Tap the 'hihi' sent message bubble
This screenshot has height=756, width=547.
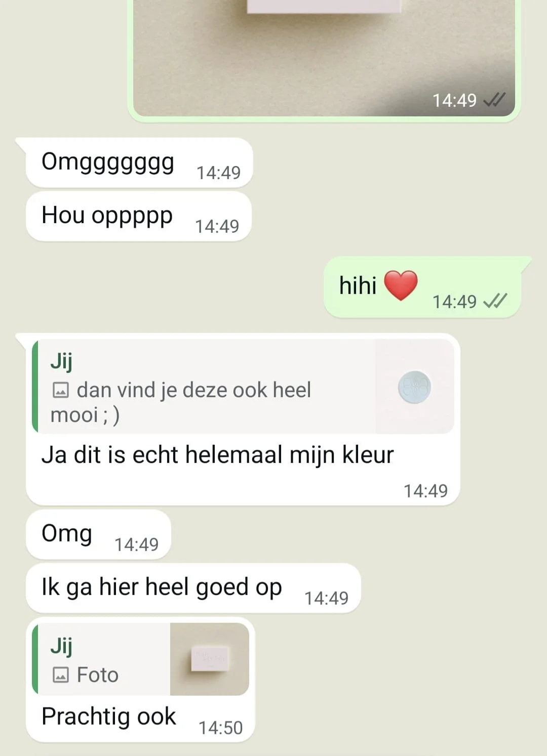point(422,287)
